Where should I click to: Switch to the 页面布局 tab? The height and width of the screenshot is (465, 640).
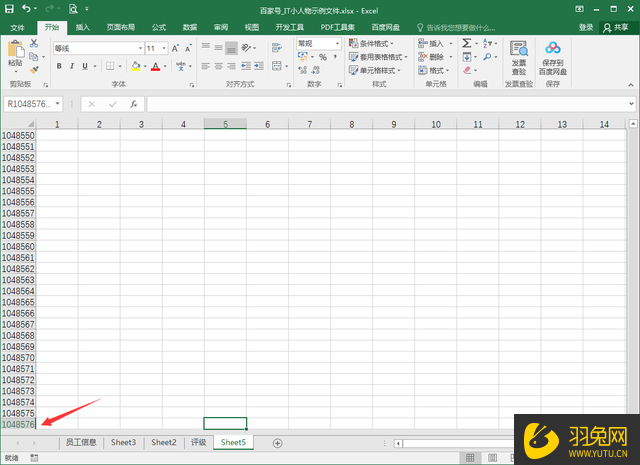(121, 27)
